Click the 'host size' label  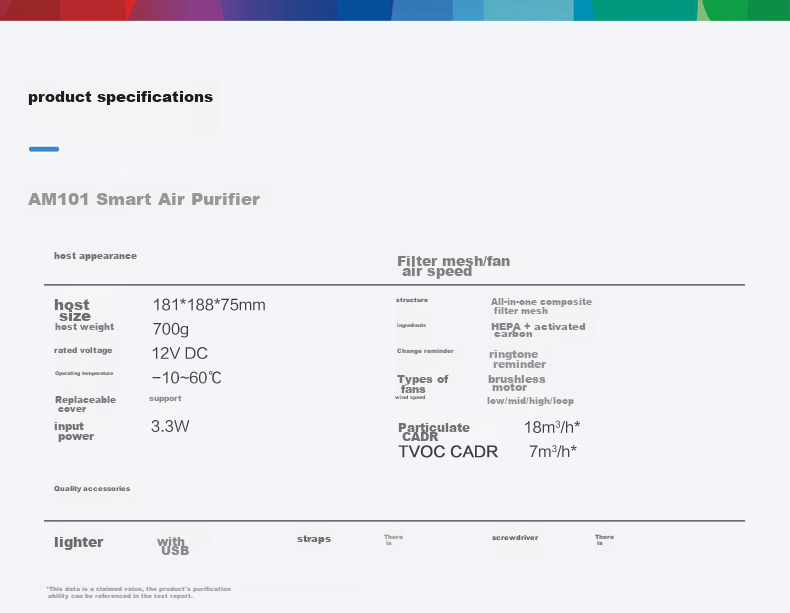tap(72, 310)
